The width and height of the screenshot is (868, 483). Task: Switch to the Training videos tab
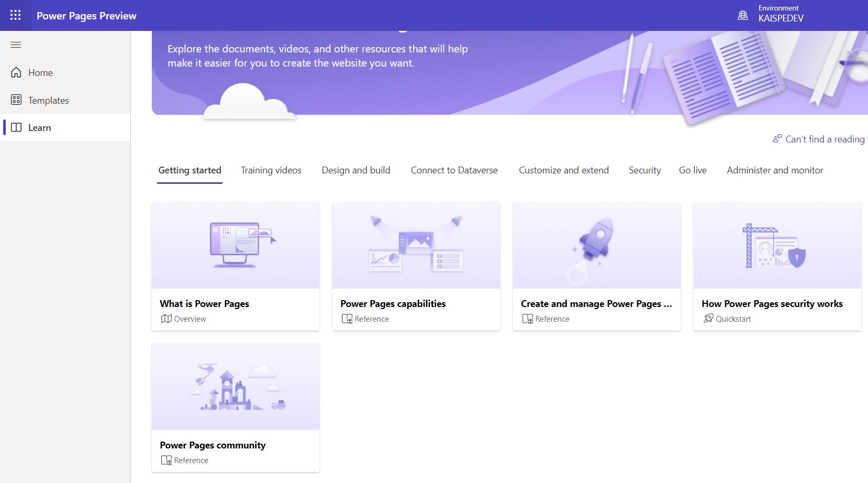click(x=271, y=170)
